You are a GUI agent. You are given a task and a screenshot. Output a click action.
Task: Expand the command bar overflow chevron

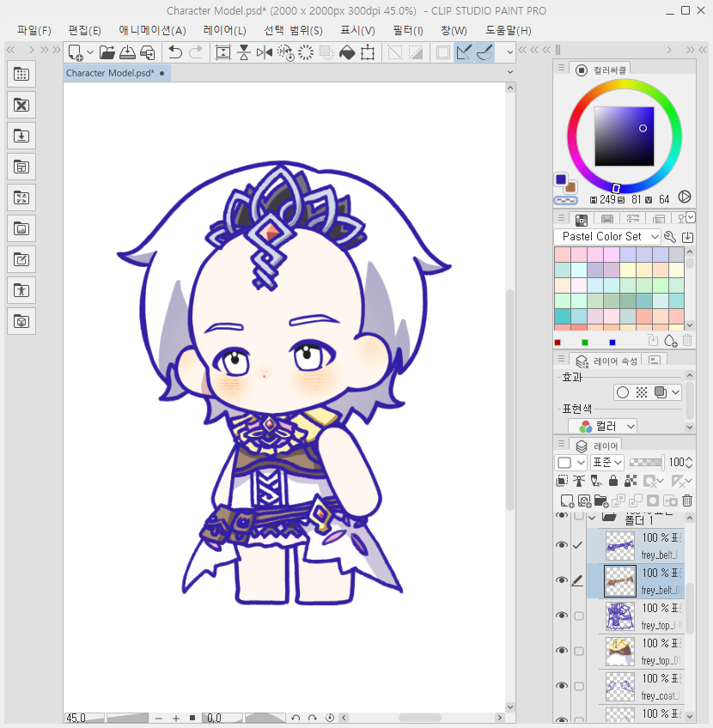click(510, 52)
